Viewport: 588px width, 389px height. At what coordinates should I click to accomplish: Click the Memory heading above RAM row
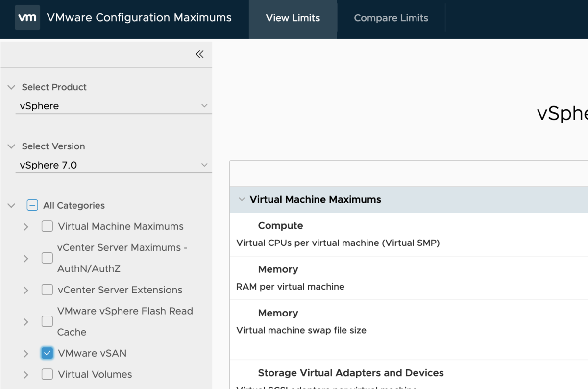(x=278, y=269)
